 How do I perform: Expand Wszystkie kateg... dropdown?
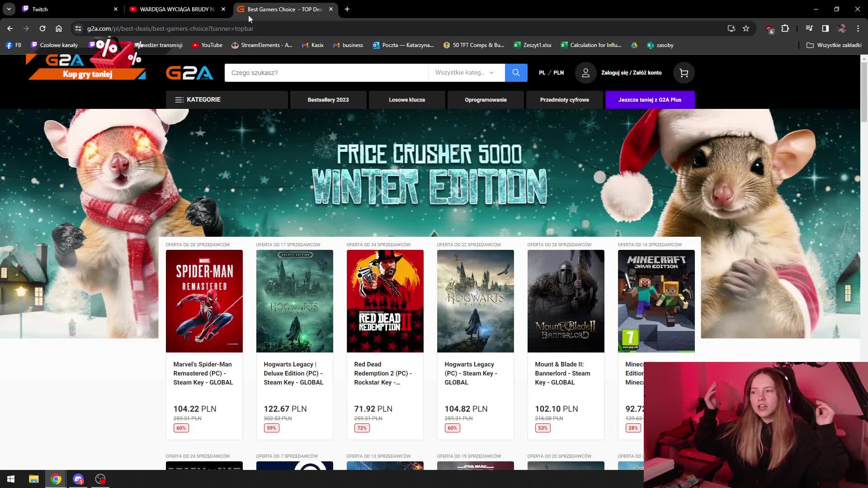[x=466, y=73]
